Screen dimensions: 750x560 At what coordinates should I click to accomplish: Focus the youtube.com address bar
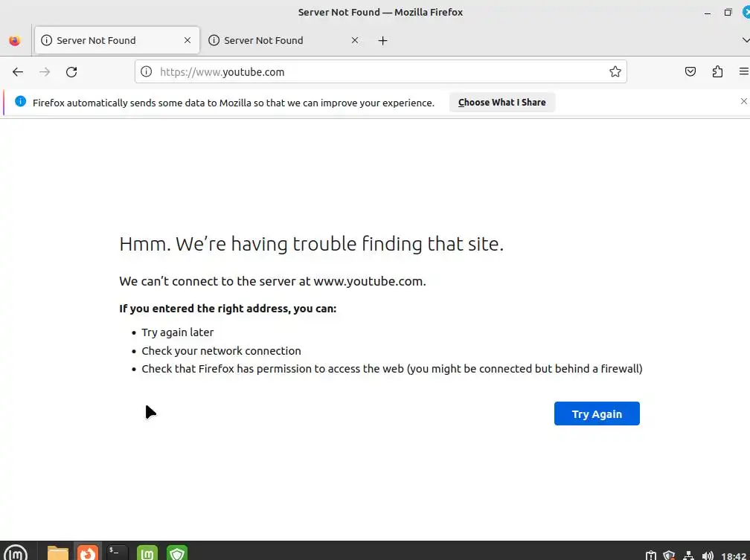pyautogui.click(x=380, y=71)
